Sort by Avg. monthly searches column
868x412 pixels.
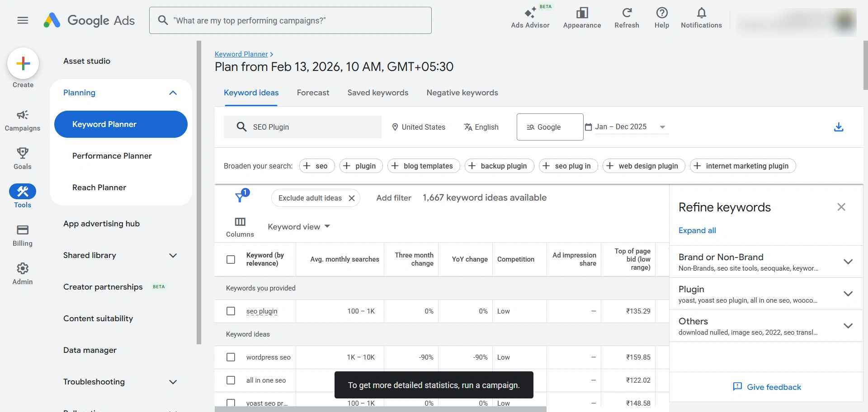click(344, 259)
